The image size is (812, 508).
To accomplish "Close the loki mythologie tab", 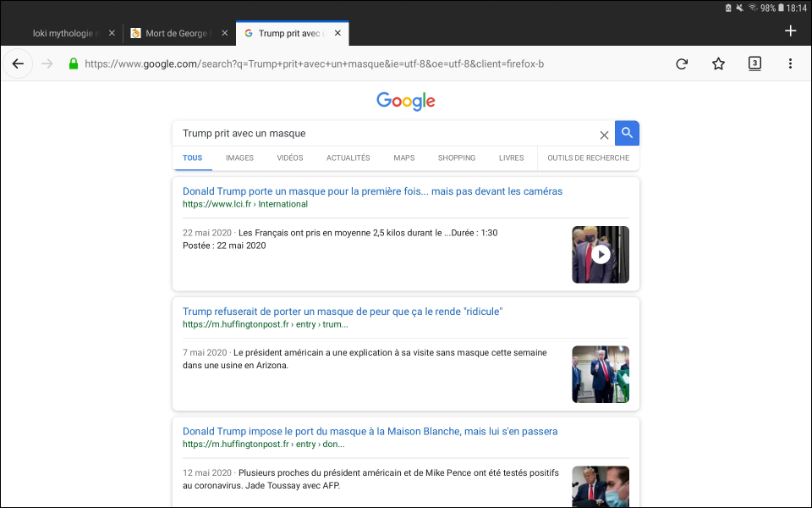I will [112, 33].
